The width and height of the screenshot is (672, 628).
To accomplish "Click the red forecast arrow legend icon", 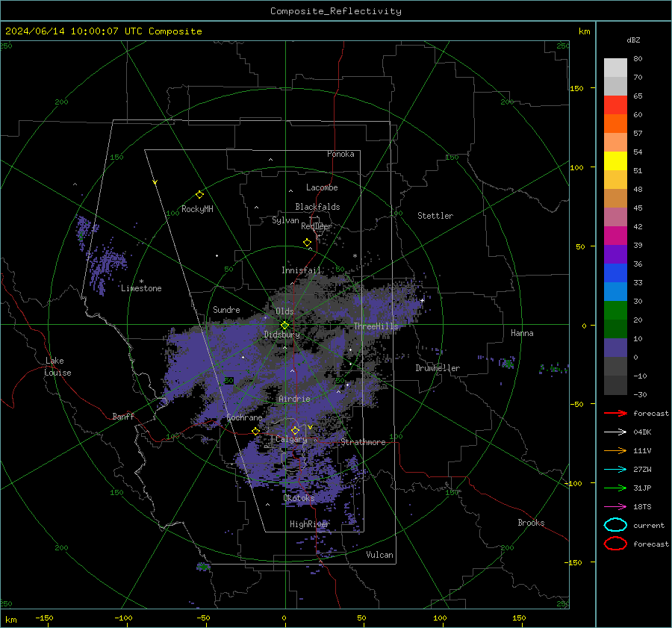I will 615,413.
